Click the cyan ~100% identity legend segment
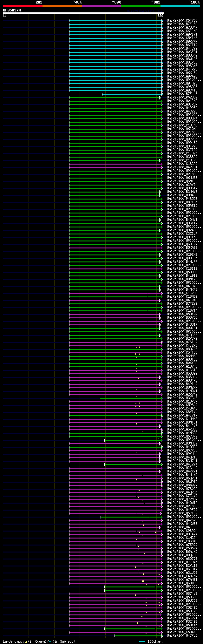The height and width of the screenshot is (644, 203). [180, 6]
